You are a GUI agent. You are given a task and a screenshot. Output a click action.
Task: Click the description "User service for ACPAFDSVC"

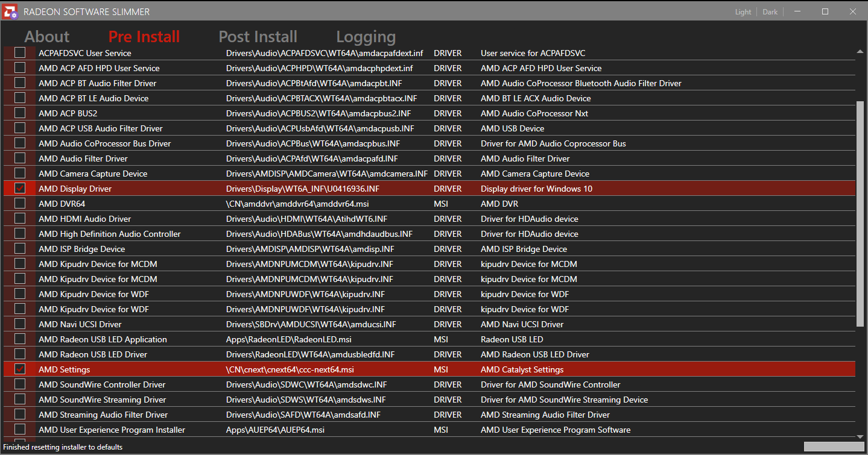pyautogui.click(x=533, y=53)
